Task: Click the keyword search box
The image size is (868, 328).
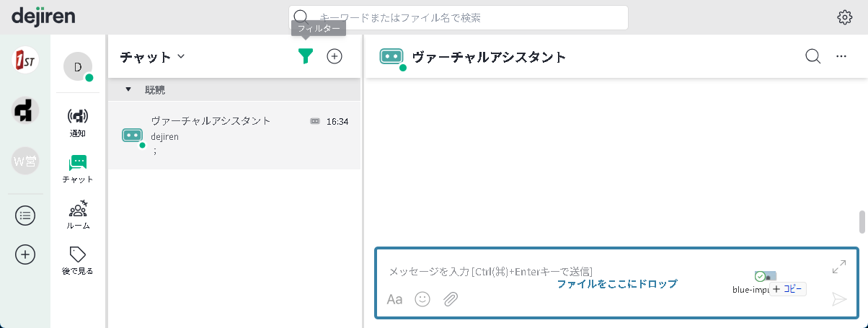Action: (459, 17)
